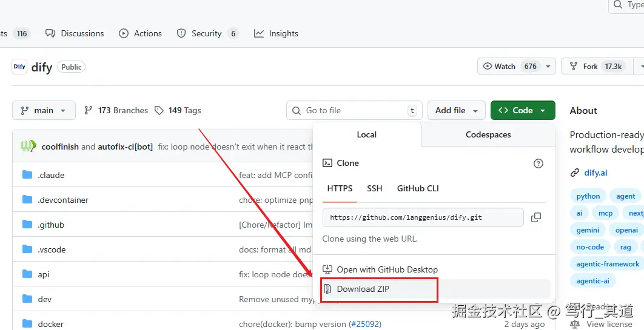The image size is (644, 330).
Task: Open the api folder
Action: 44,275
